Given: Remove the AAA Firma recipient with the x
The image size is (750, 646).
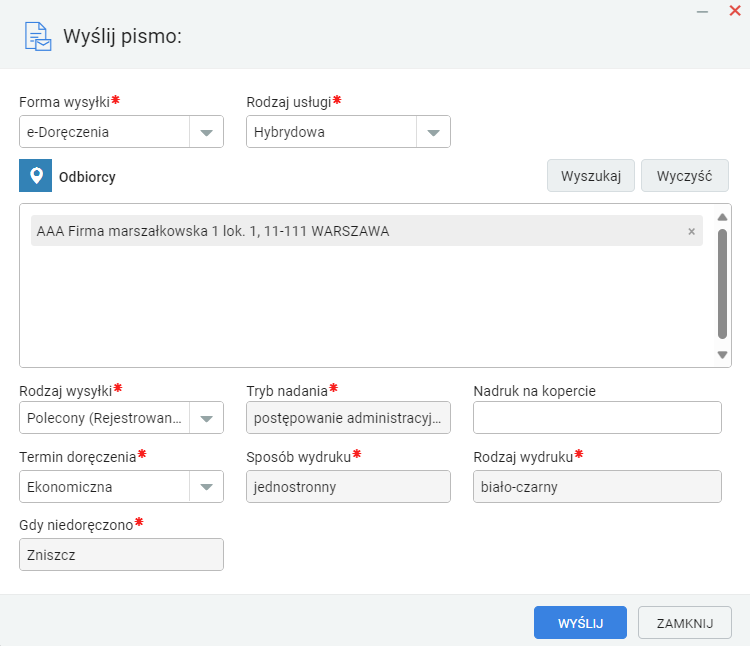Looking at the screenshot, I should 691,231.
